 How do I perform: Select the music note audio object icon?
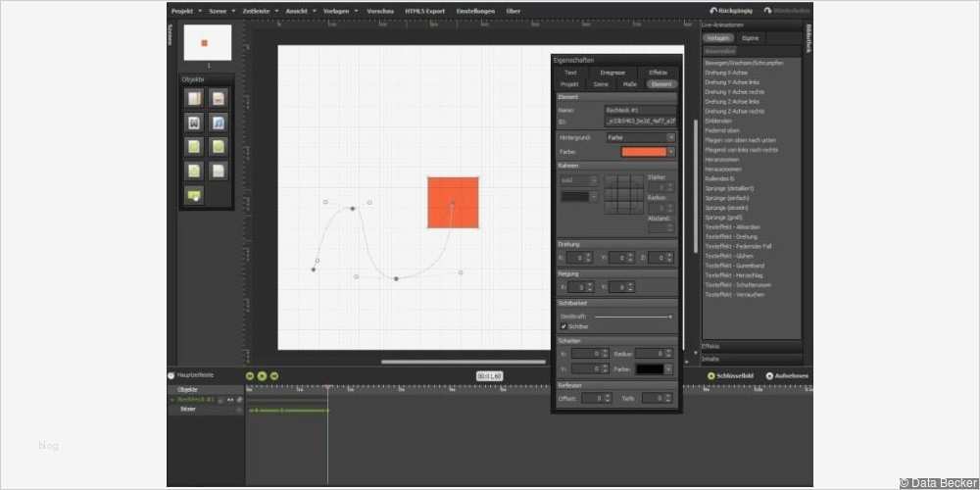click(218, 122)
